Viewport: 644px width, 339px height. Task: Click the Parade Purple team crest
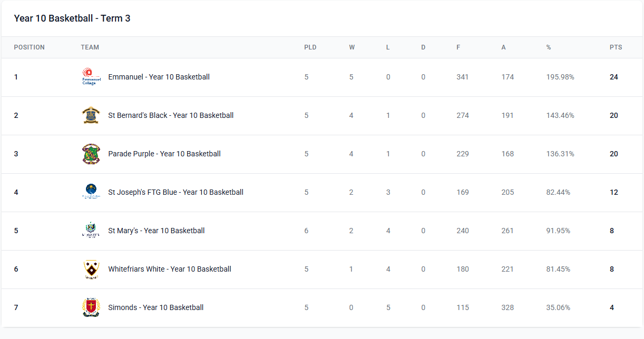coord(91,154)
